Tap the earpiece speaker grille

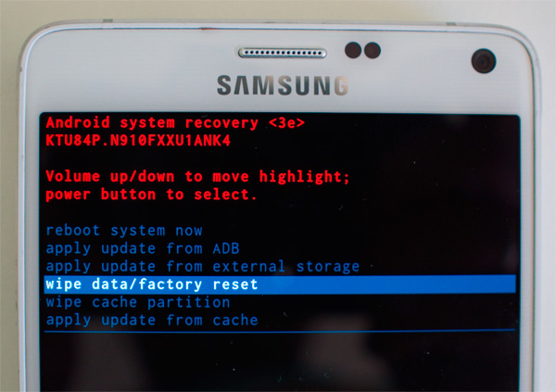click(283, 53)
